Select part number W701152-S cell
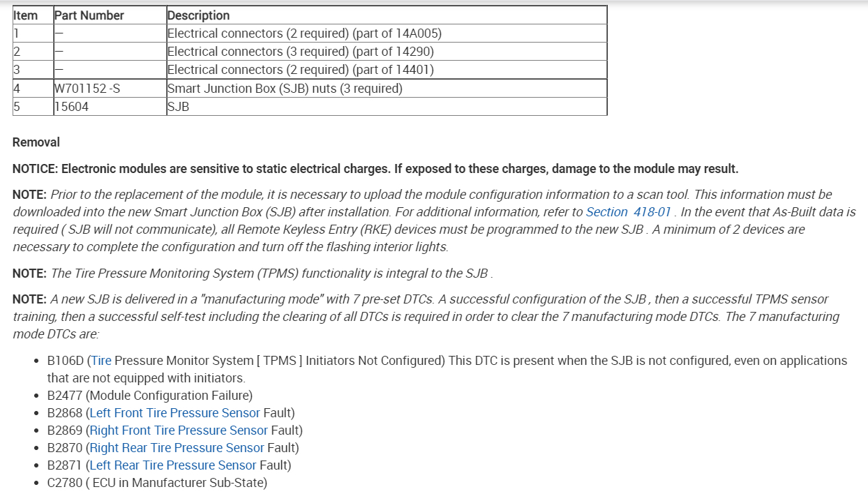This screenshot has height=494, width=868. coord(87,89)
